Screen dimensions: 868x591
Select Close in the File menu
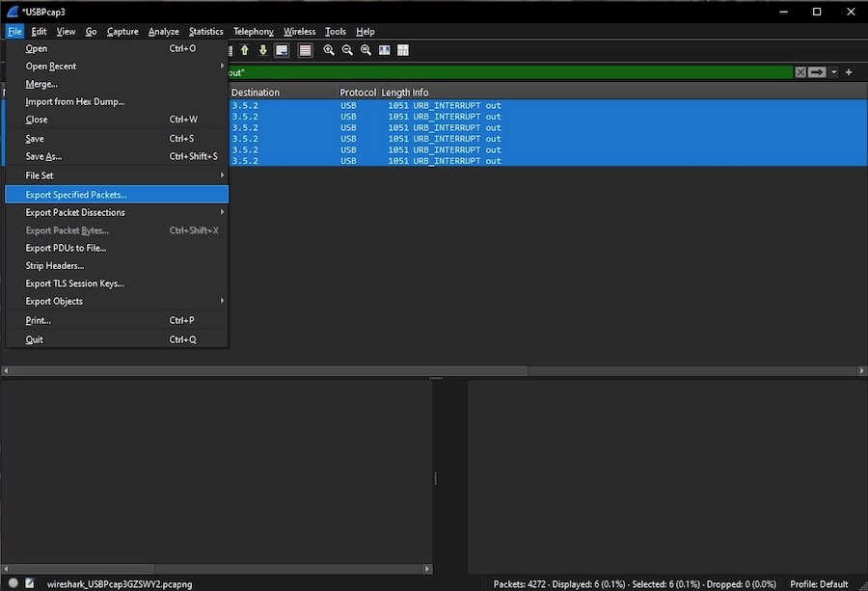coord(117,119)
